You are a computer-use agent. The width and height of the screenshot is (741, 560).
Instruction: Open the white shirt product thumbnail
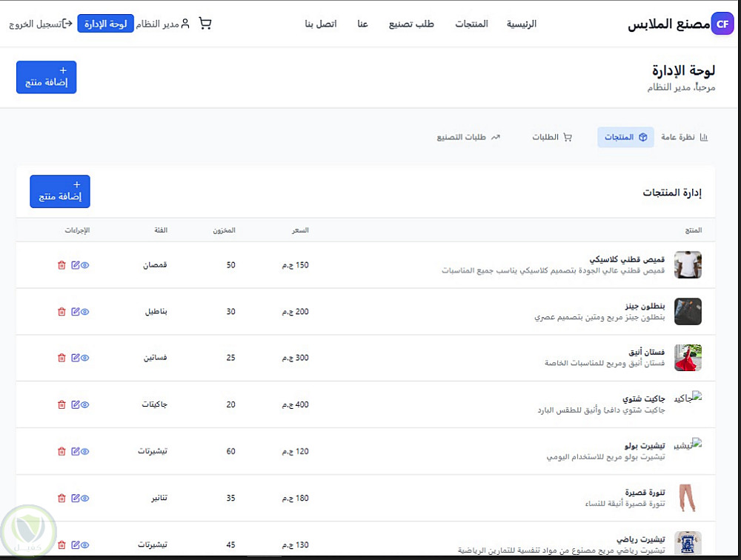[x=688, y=264]
